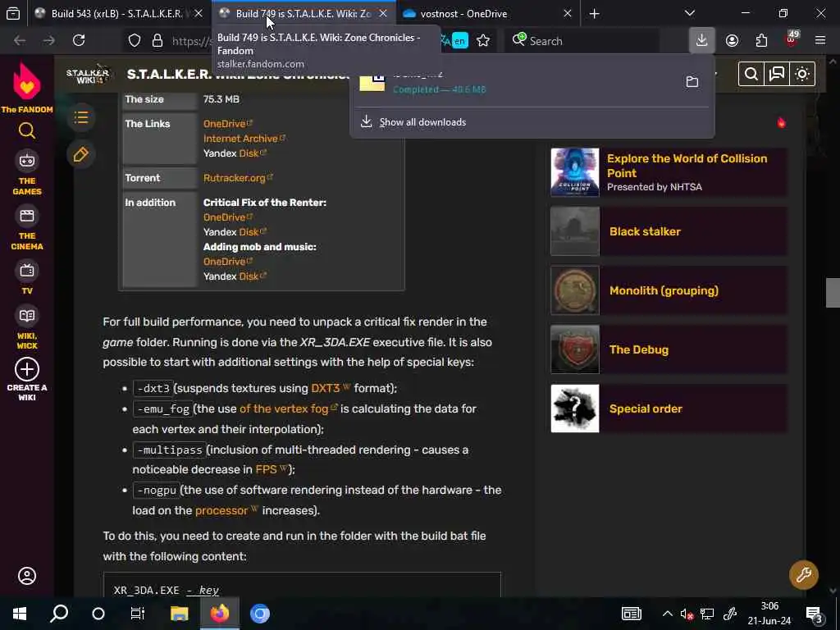Open the folder icon for the downloaded file

click(x=692, y=81)
